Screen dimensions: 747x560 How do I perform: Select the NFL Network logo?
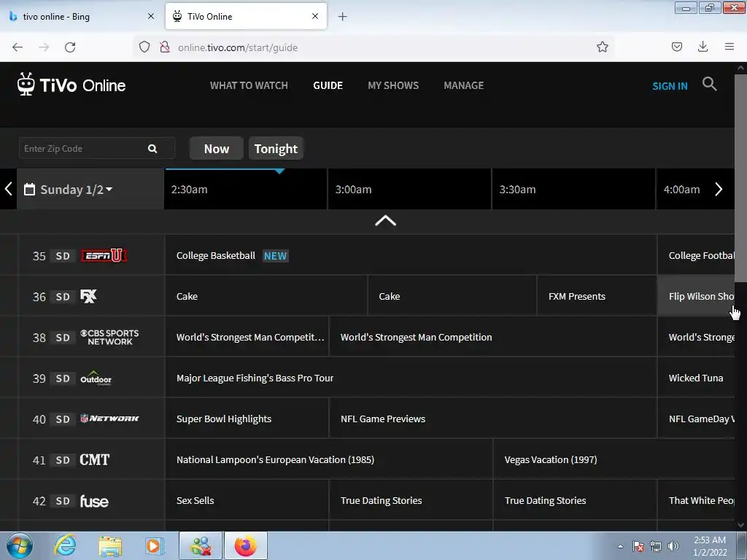click(109, 419)
